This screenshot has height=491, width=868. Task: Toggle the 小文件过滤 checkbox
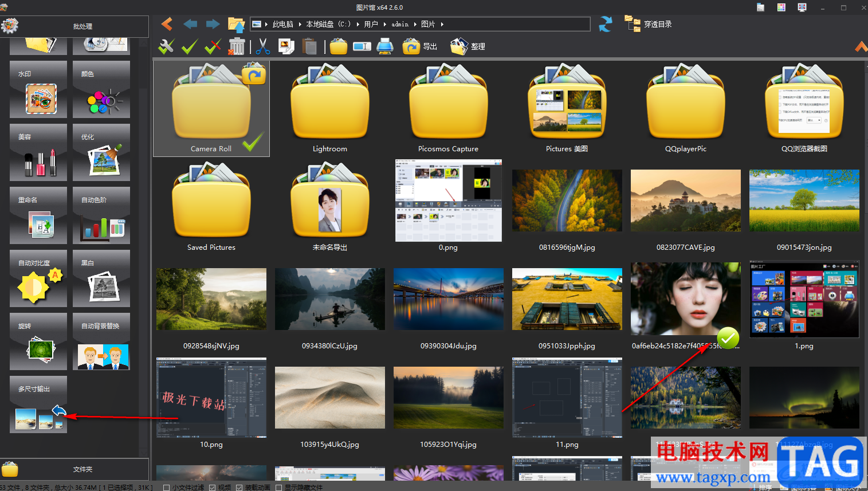click(166, 488)
